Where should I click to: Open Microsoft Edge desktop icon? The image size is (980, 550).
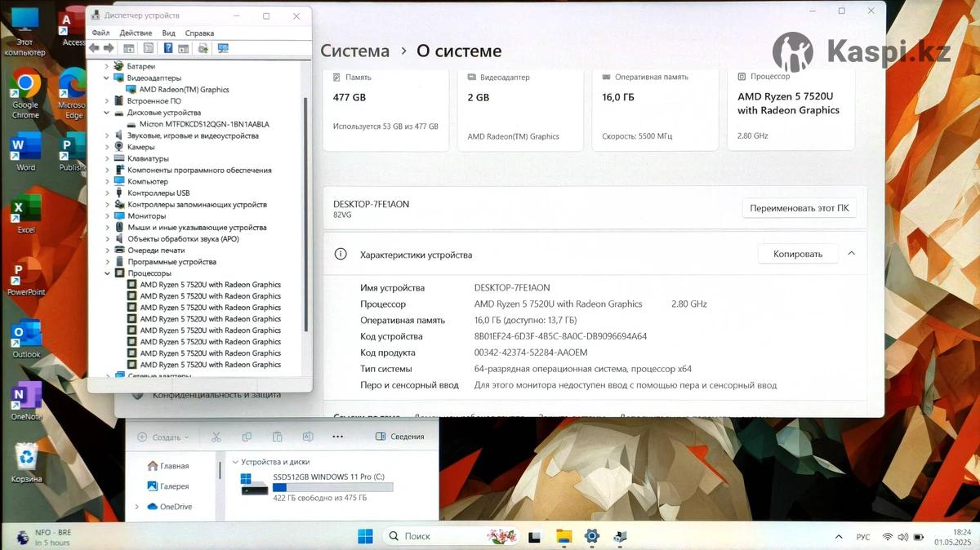(x=72, y=94)
